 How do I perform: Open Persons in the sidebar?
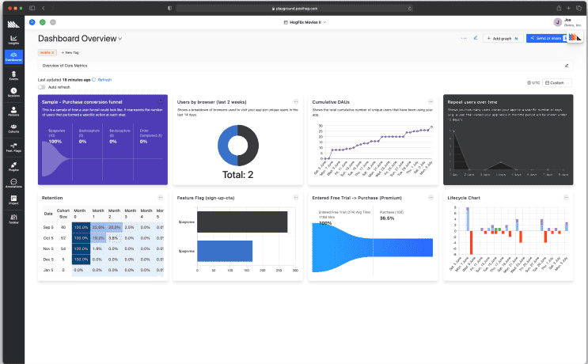pos(13,112)
